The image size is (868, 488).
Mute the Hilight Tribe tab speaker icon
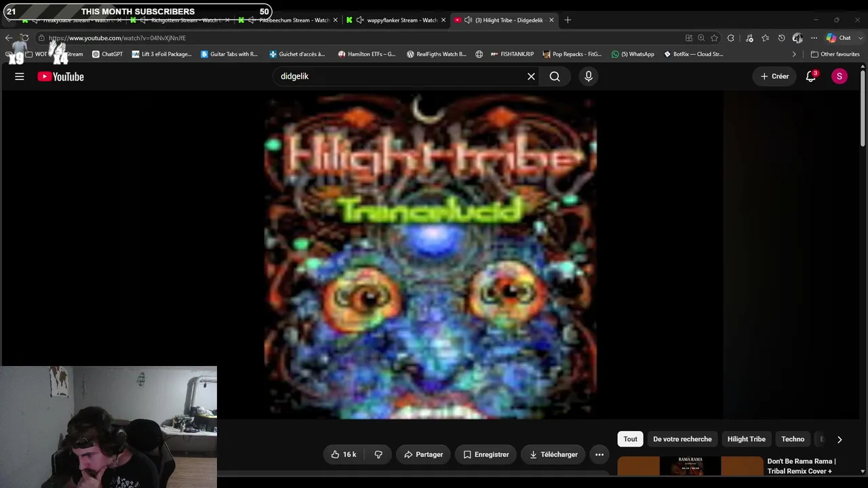coord(468,20)
